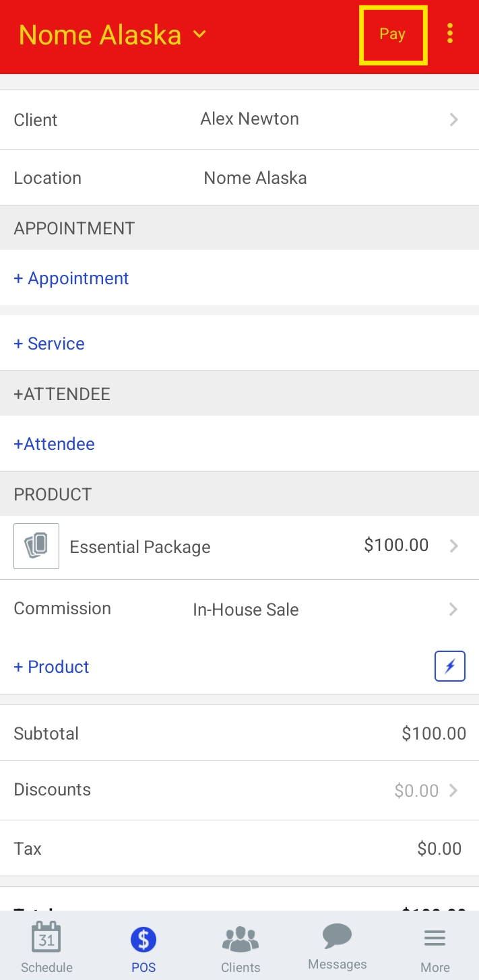The width and height of the screenshot is (479, 980).
Task: Expand the Nome Alaska location dropdown
Action: tap(199, 34)
